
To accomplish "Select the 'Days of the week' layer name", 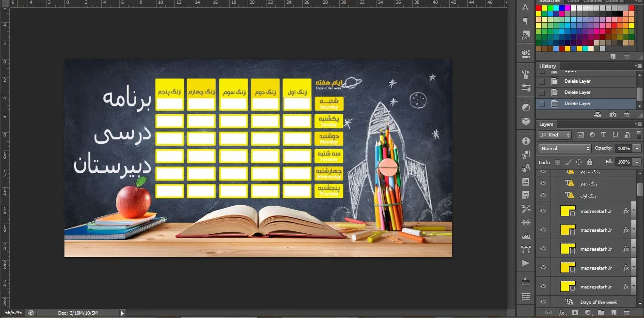I will pos(598,303).
